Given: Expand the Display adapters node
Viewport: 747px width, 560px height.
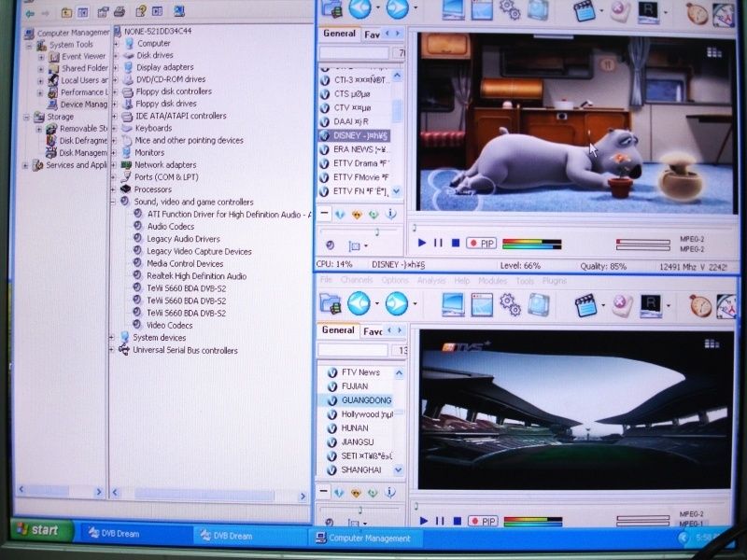Looking at the screenshot, I should (114, 67).
